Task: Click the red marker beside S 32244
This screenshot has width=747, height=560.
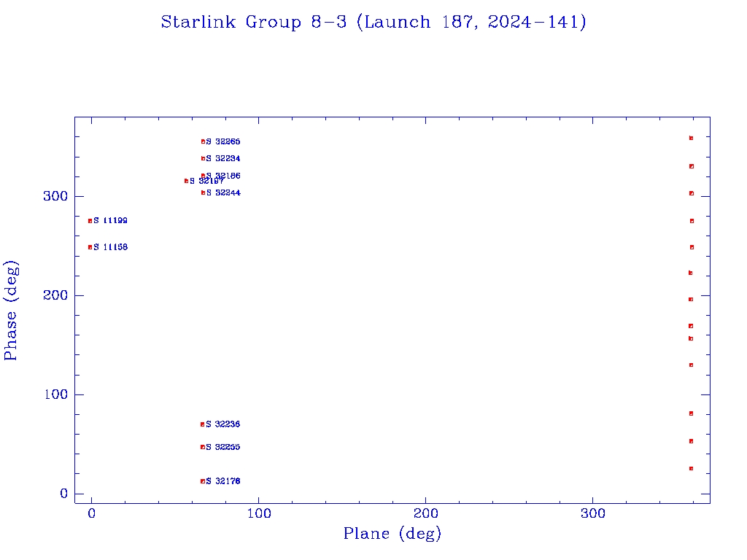Action: pyautogui.click(x=203, y=192)
